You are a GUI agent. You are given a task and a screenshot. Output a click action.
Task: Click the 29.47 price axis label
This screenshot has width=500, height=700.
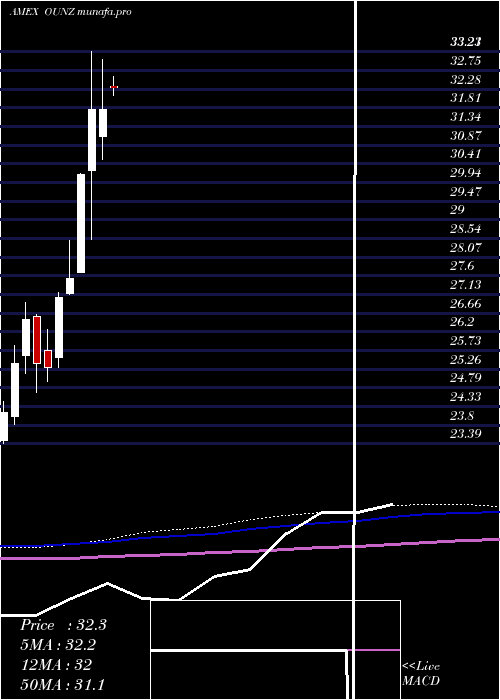point(466,192)
